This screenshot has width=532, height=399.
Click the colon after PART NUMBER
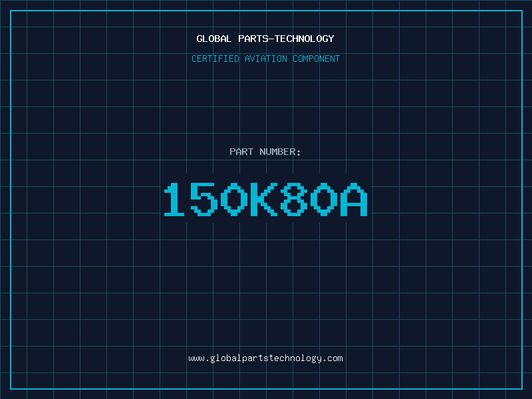pos(299,152)
